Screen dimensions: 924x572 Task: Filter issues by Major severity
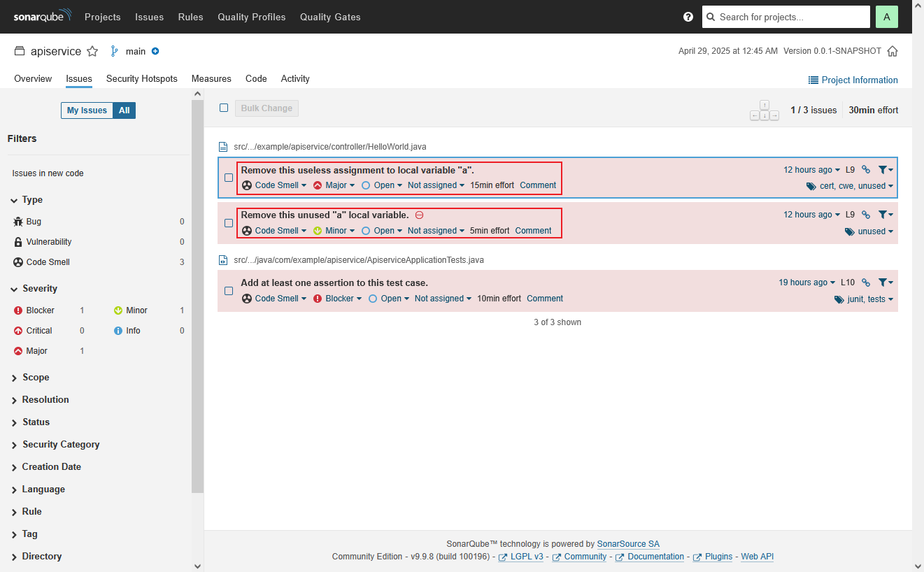(x=48, y=351)
